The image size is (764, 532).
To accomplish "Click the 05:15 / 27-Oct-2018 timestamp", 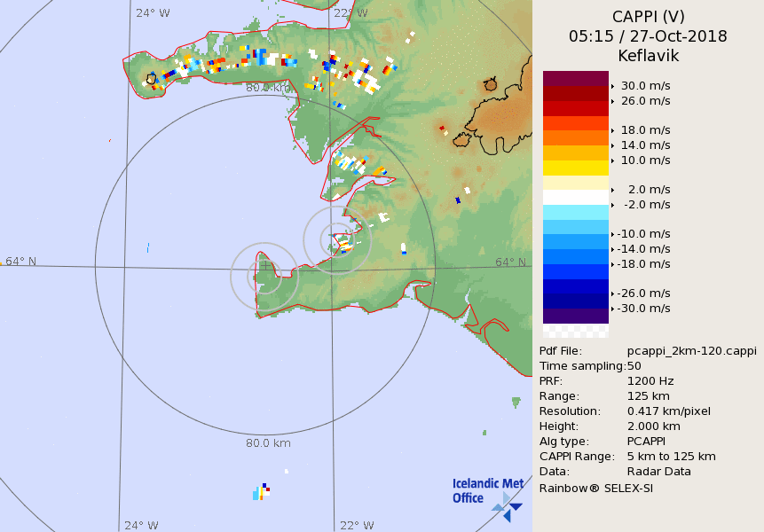I will [648, 36].
